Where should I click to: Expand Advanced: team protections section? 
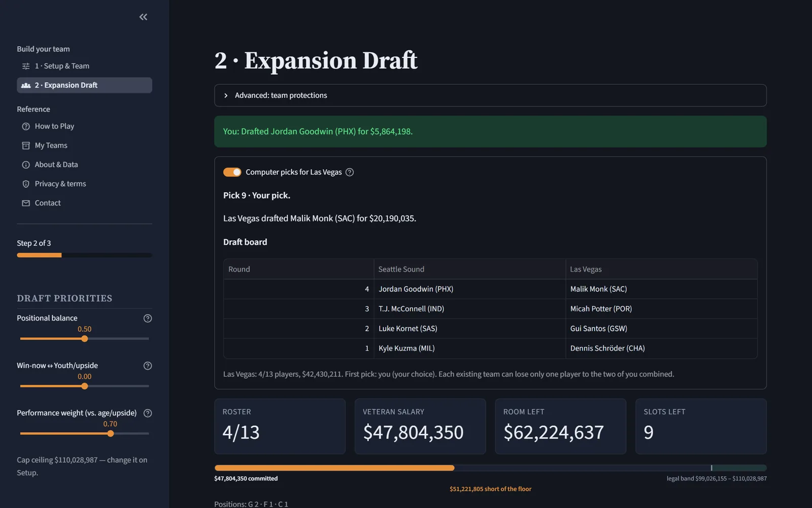coord(490,96)
